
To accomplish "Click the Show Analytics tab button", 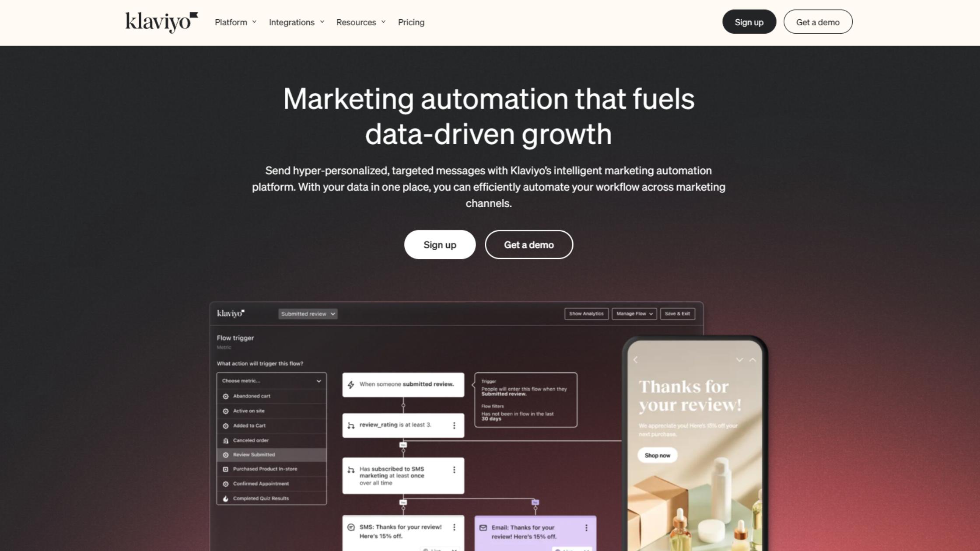I will click(585, 314).
